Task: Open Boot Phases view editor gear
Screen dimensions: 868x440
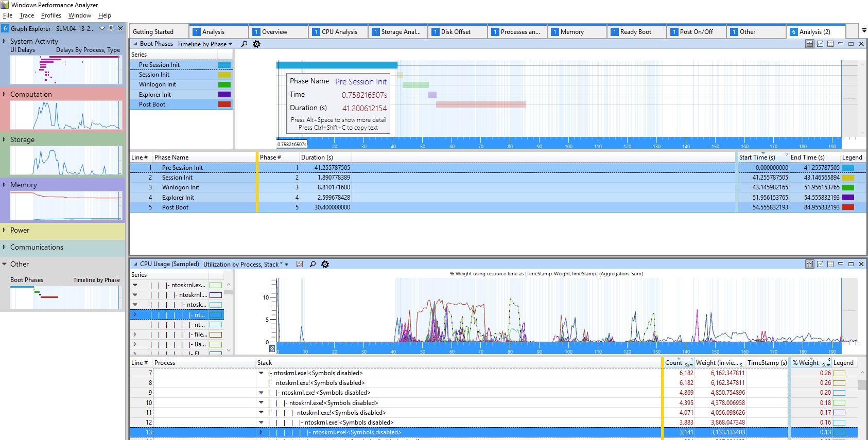Action: (x=256, y=44)
